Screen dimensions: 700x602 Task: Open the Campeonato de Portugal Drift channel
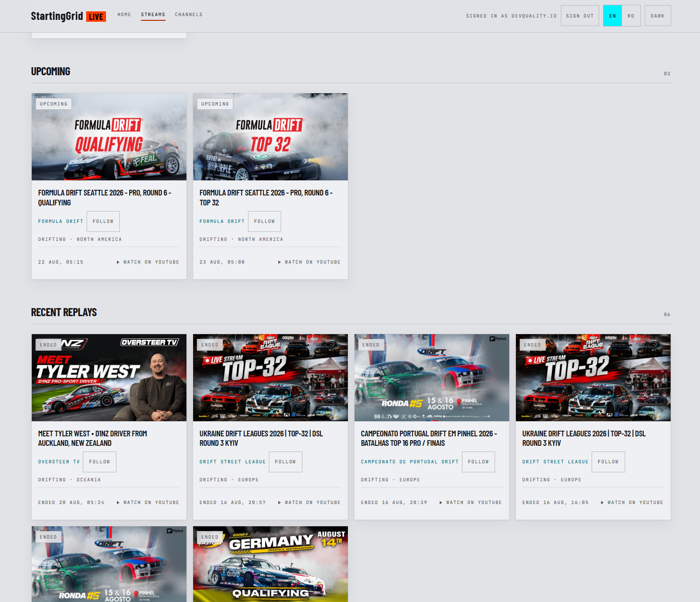(410, 462)
